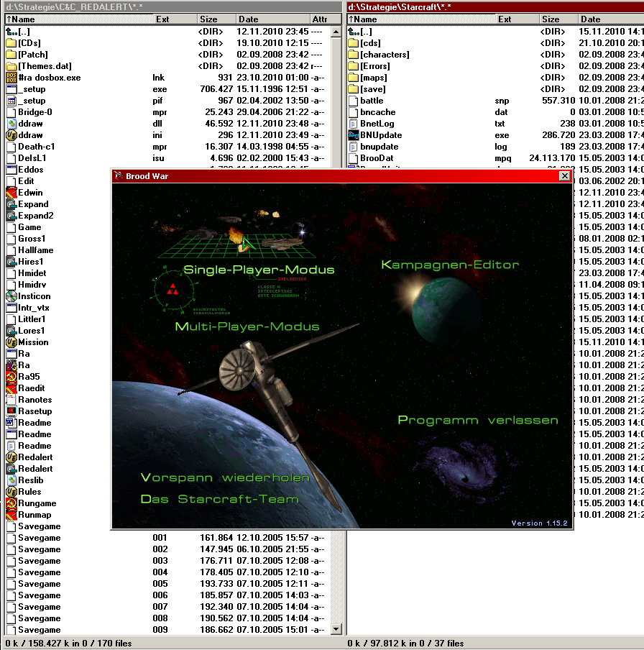Sort Starcraft panel by Size column

[559, 19]
